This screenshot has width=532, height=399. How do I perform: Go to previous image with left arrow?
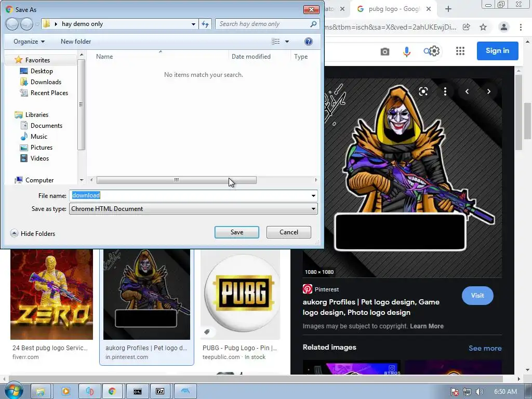pyautogui.click(x=467, y=91)
